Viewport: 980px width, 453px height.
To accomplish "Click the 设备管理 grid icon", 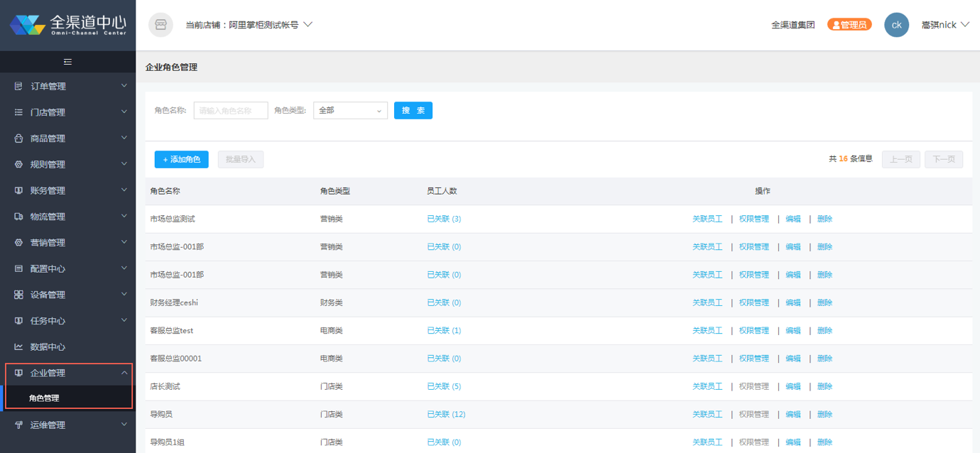I will point(19,295).
